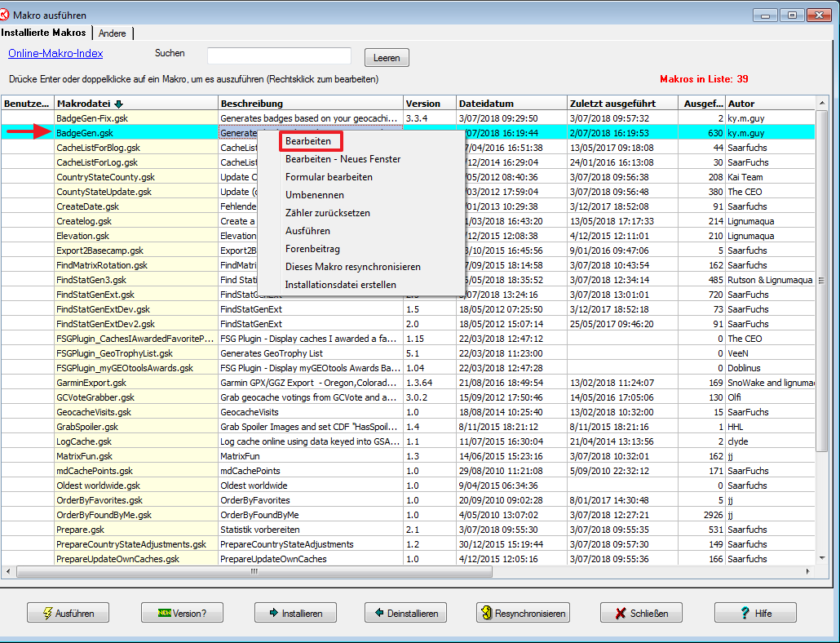
Task: Select Forenbeitrag menu entry
Action: click(312, 249)
